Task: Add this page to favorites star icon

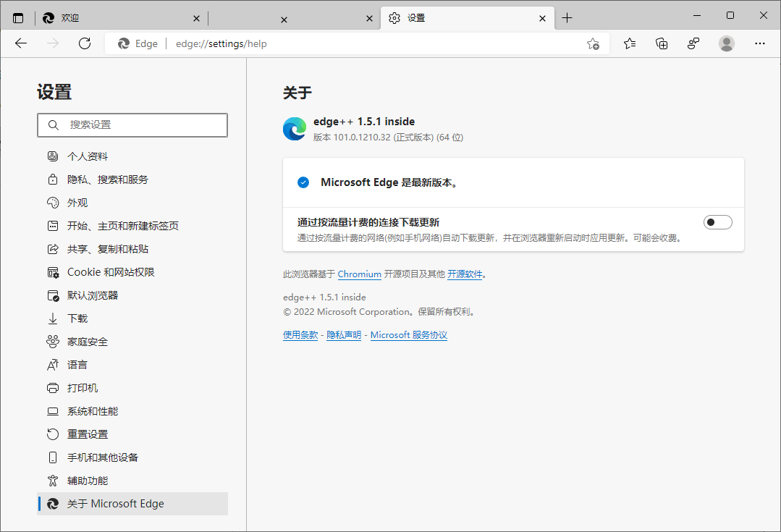Action: [x=593, y=43]
